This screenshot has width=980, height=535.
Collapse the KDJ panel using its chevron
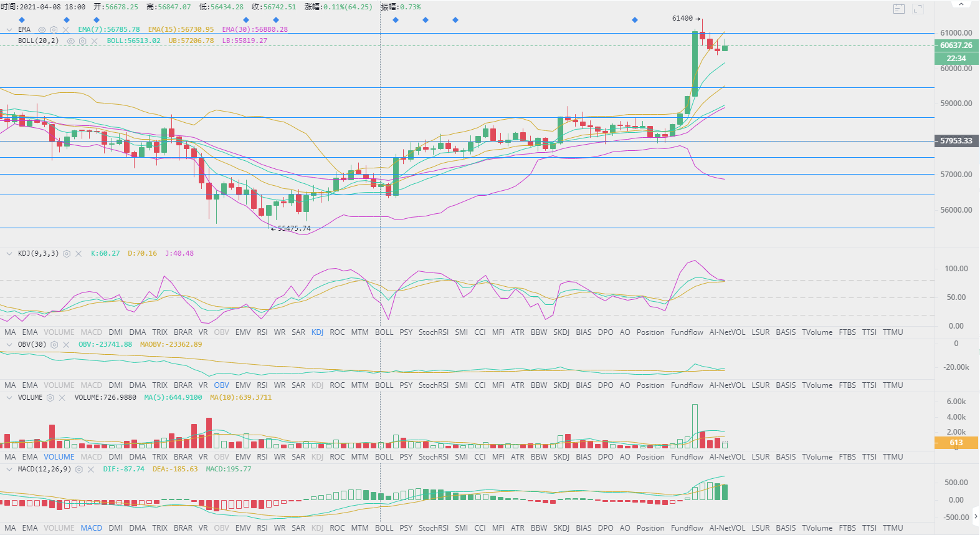(9, 254)
